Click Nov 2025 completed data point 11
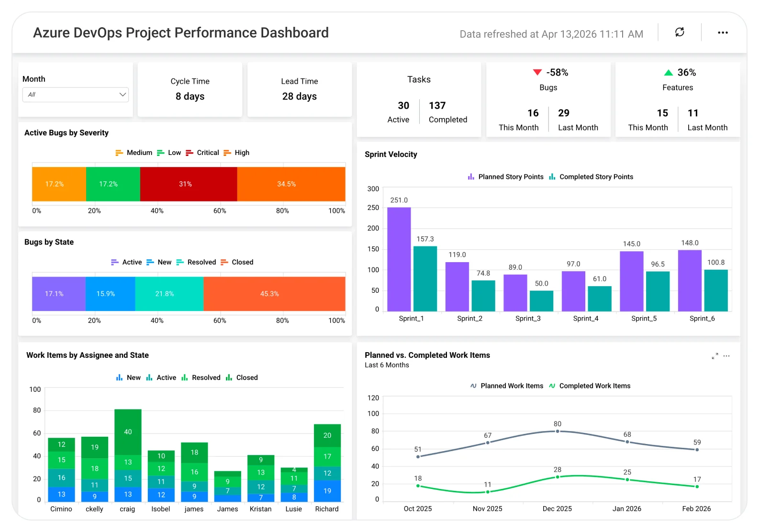This screenshot has width=759, height=532. pos(488,492)
